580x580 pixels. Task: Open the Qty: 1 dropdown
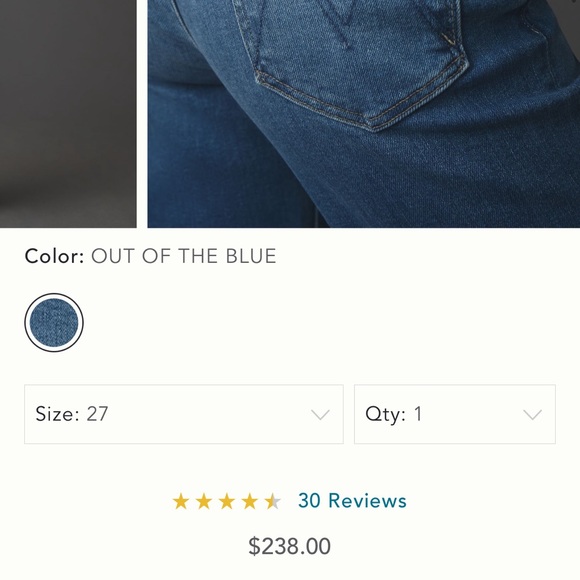[455, 414]
